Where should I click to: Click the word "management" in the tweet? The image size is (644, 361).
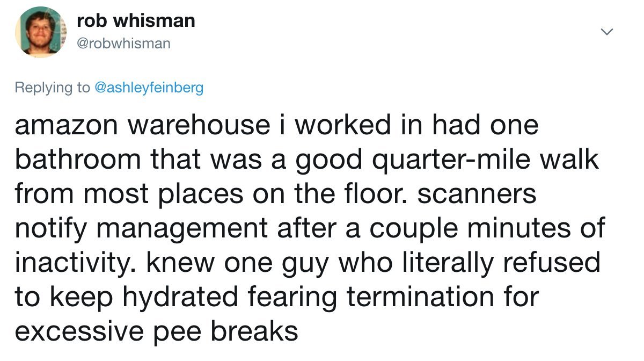tap(185, 228)
